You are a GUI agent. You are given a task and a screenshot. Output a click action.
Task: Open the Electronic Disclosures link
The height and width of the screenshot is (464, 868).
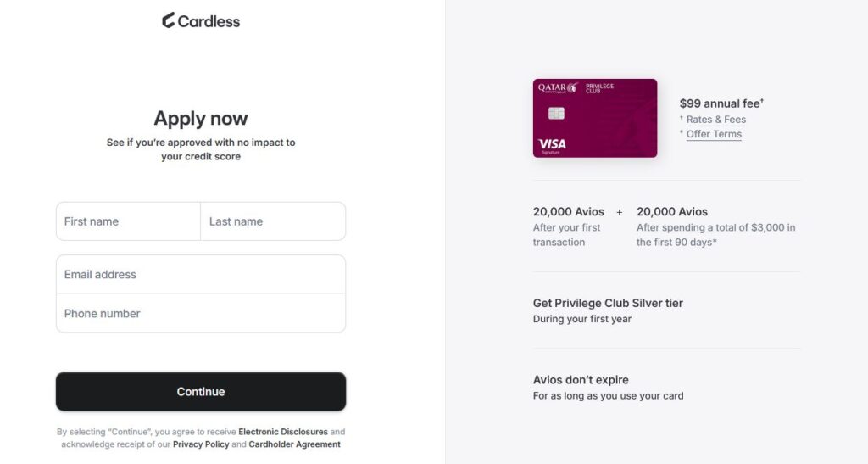[x=283, y=432]
